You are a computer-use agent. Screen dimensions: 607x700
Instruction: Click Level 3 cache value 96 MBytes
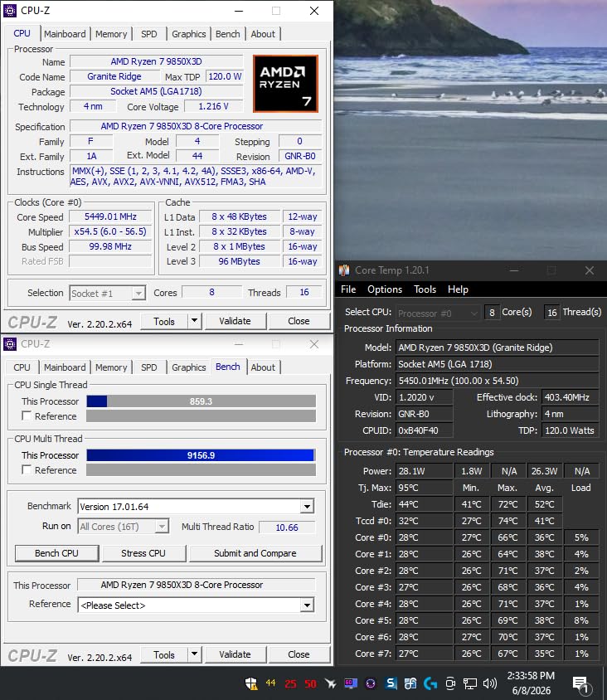pyautogui.click(x=239, y=261)
